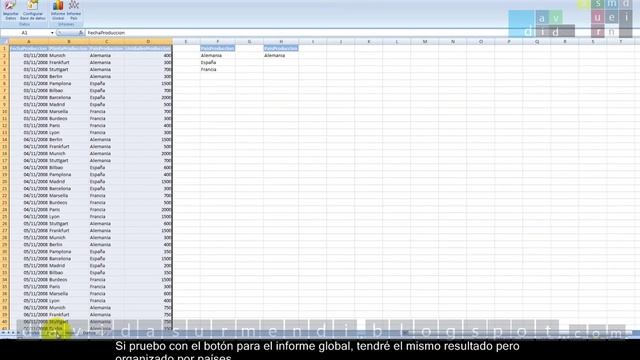
Task: Select the highlighted header cell in column F
Action: click(217, 48)
